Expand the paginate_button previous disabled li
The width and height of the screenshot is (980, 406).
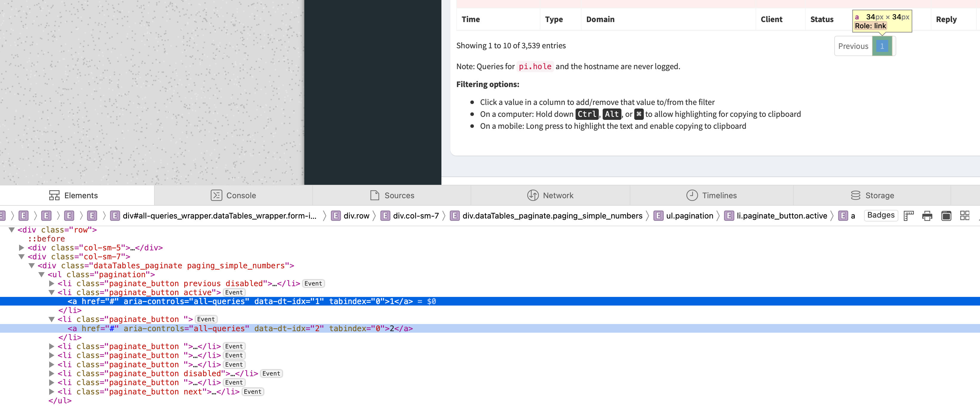click(x=52, y=283)
